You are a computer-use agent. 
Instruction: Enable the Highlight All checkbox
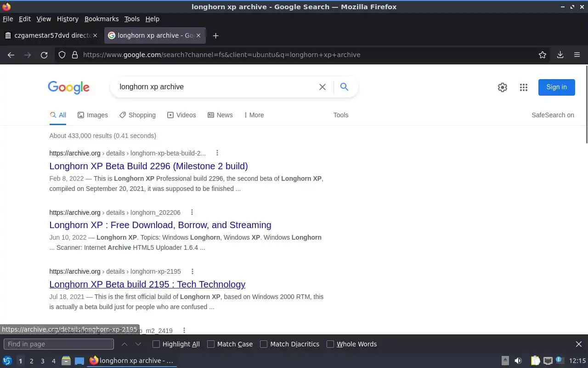coord(156,344)
